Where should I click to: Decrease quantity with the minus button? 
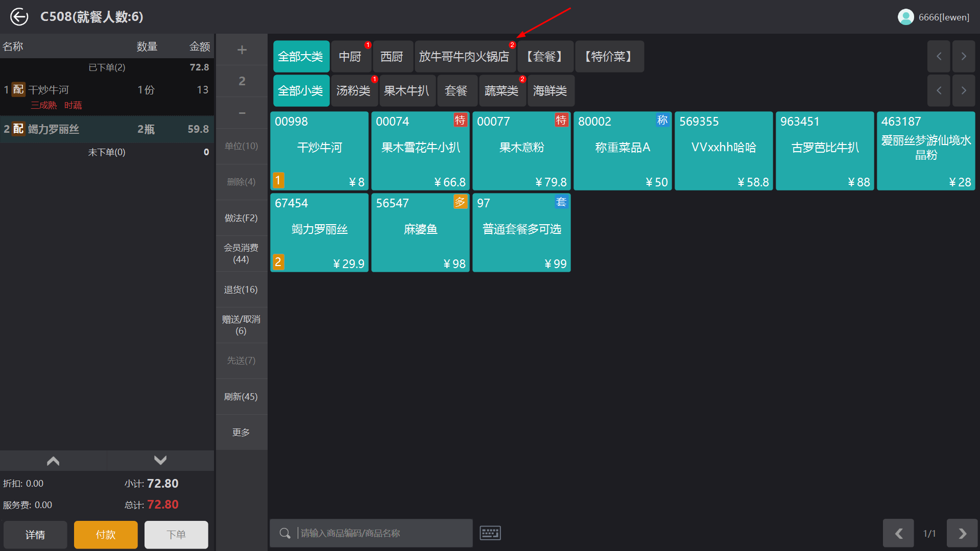242,113
